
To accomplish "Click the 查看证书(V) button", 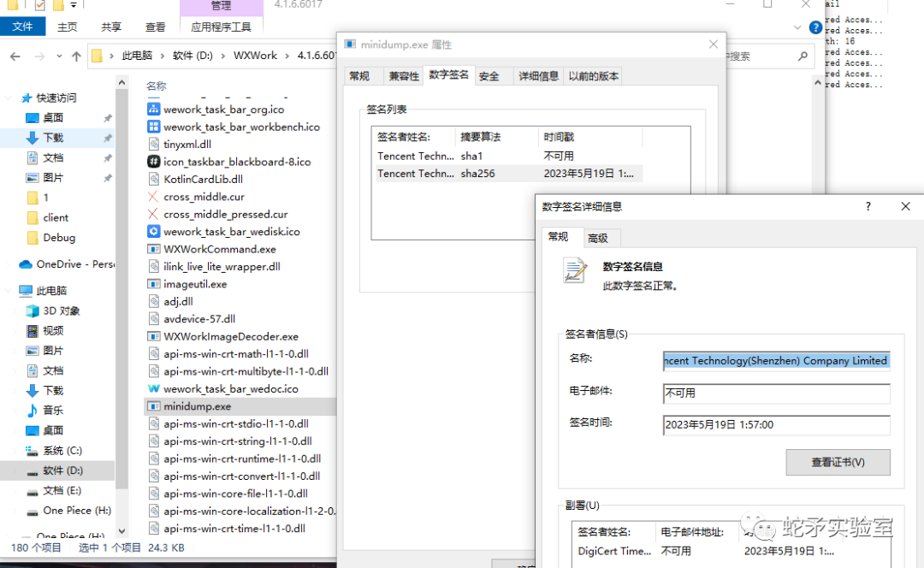I will pos(838,463).
